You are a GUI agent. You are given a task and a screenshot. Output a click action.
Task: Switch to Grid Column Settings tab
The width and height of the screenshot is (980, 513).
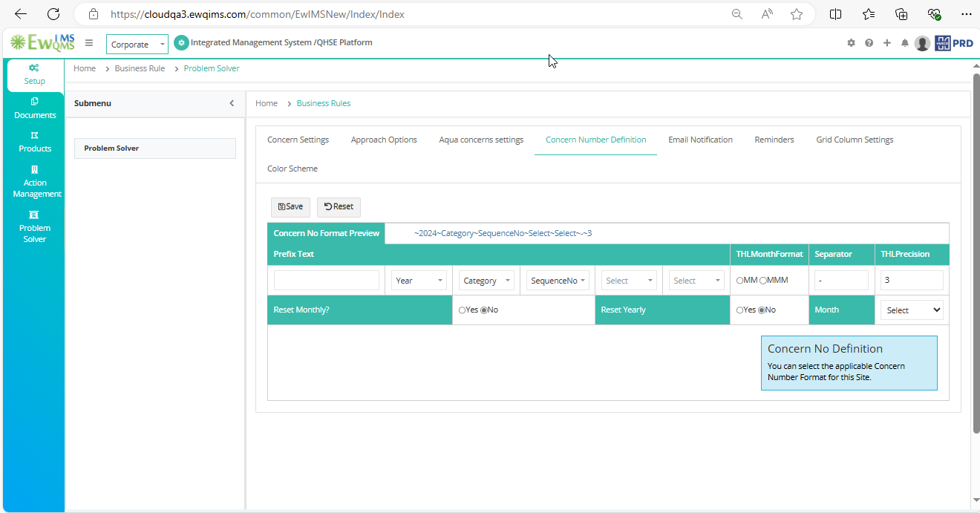(x=855, y=140)
